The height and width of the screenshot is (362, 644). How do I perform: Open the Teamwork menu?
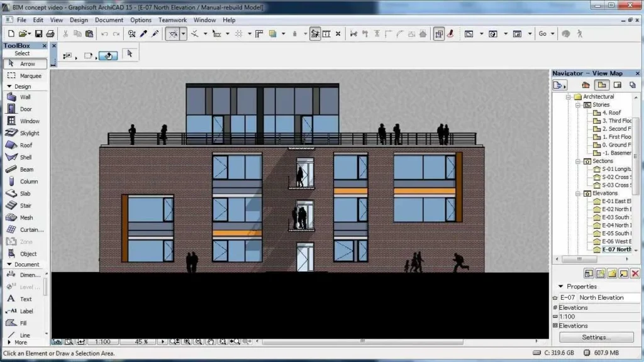click(x=172, y=19)
